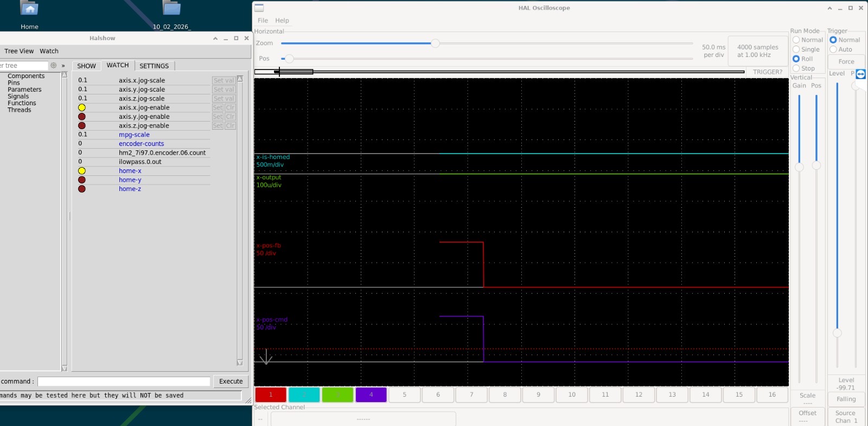Expand the Components tree node
The image size is (868, 426).
coord(26,76)
